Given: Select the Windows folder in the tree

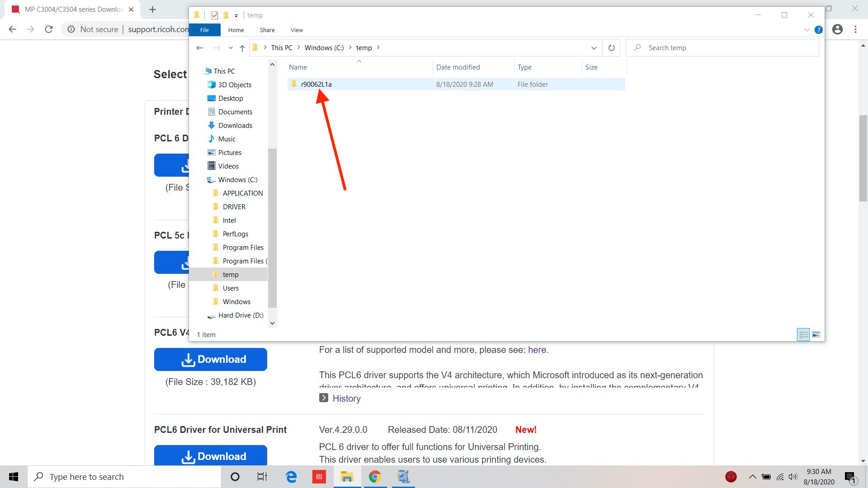Looking at the screenshot, I should click(x=236, y=301).
